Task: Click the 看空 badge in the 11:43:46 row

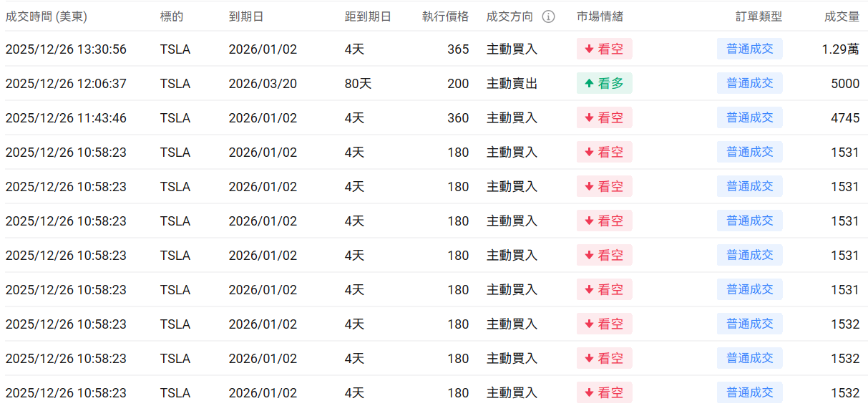Action: tap(604, 118)
